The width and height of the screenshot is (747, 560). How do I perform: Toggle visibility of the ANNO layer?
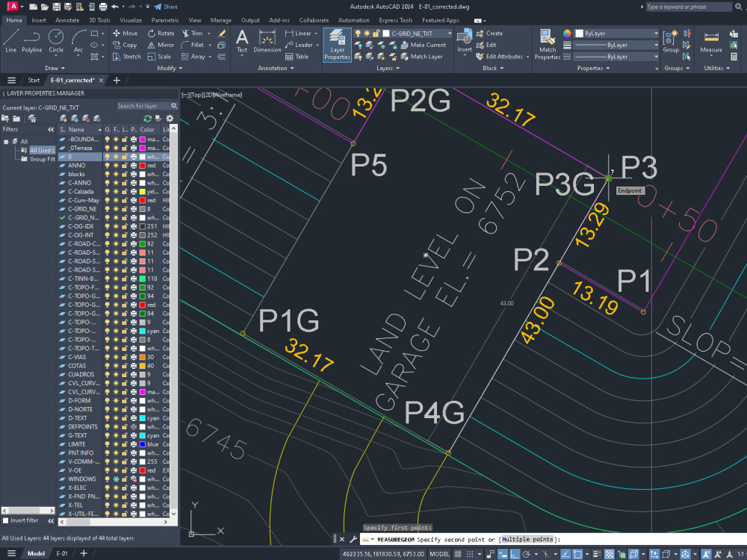coord(107,165)
